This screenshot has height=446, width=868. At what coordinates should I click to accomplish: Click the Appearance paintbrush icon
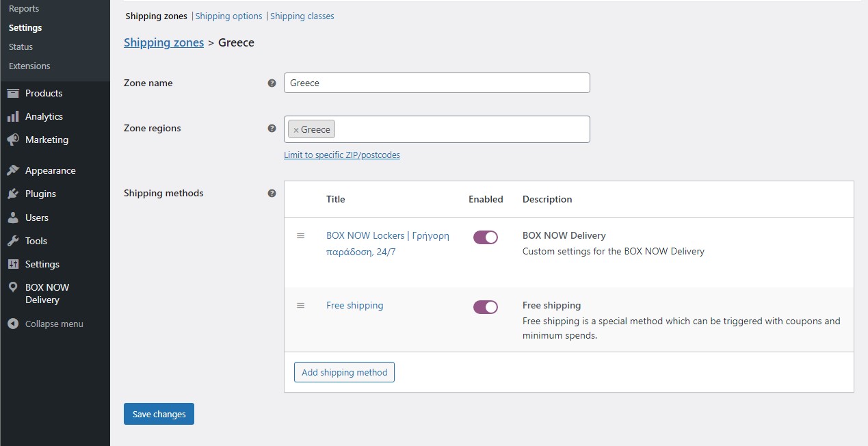coord(13,170)
